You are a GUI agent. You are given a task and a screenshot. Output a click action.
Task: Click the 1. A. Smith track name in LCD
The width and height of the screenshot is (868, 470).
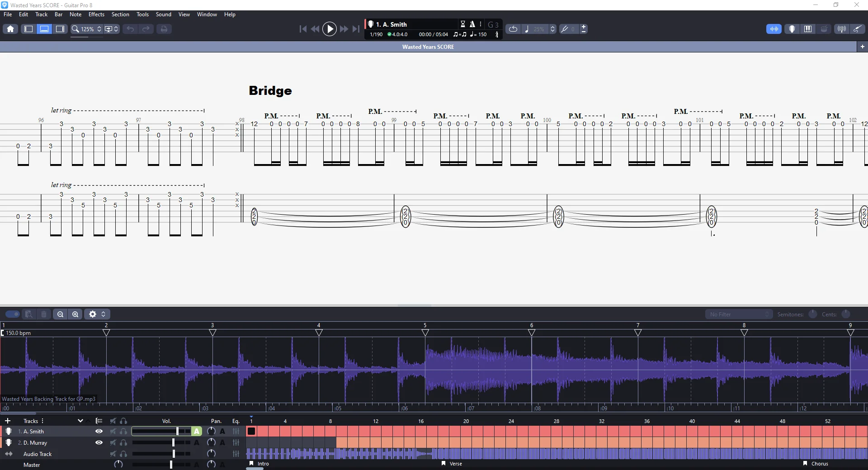click(x=391, y=24)
